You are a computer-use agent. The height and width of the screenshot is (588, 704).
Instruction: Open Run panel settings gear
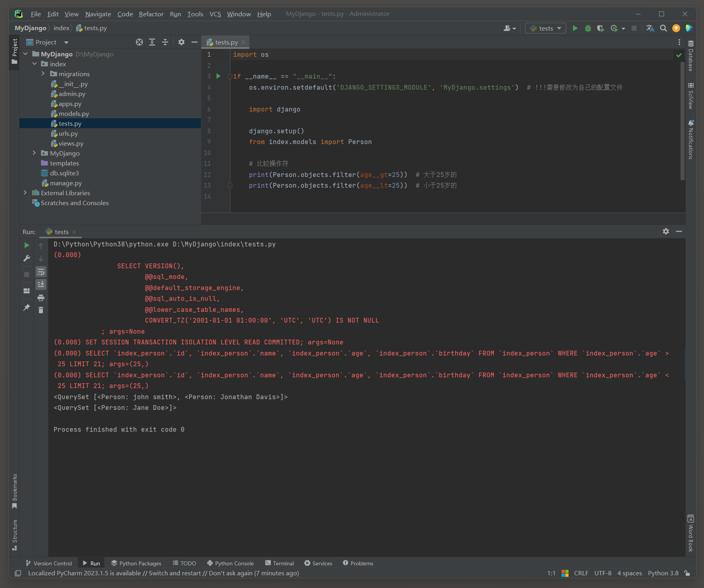tap(666, 231)
